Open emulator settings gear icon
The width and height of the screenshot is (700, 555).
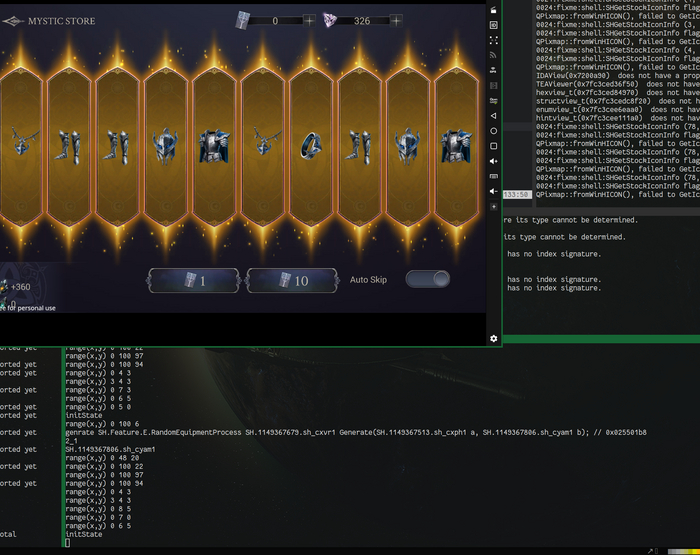[x=493, y=339]
